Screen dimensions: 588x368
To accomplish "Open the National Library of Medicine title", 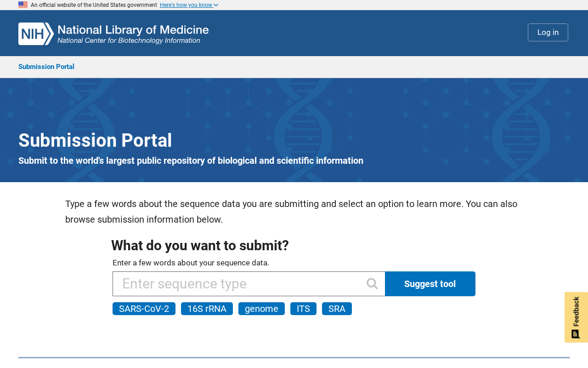I will (133, 30).
